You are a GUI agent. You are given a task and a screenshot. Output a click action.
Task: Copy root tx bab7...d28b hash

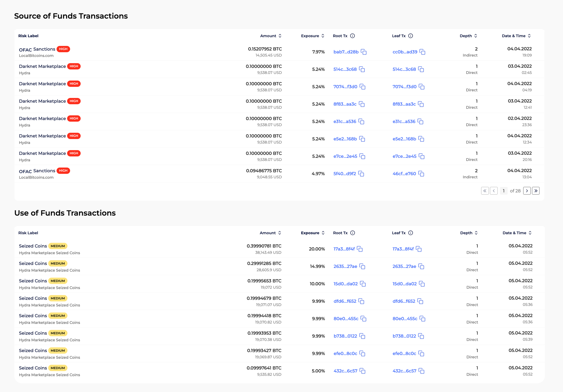click(x=364, y=52)
